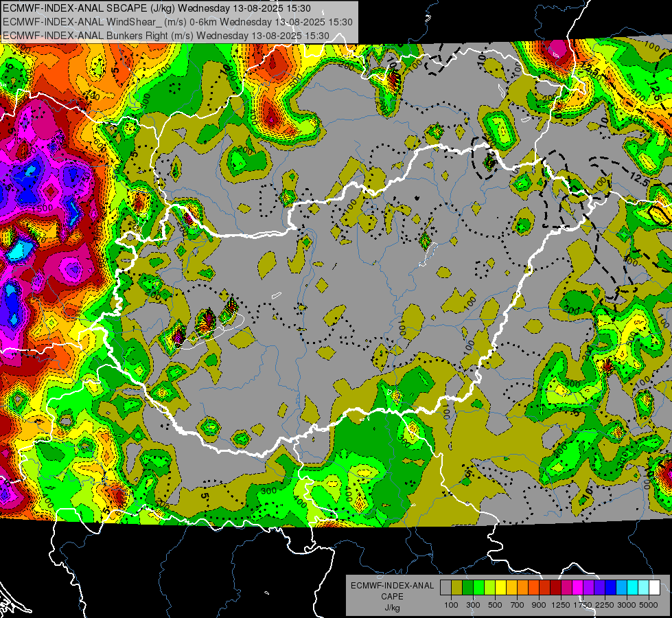Click the olive swatch in the CAPE legend

(x=456, y=588)
